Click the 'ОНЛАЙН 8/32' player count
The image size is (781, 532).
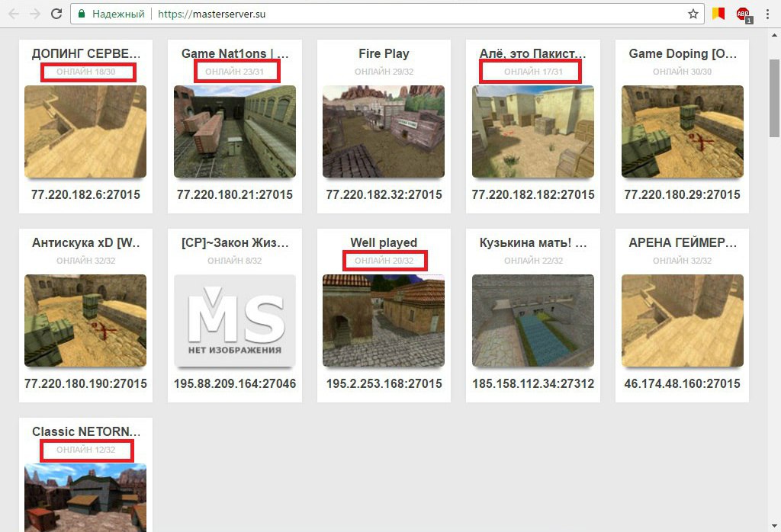pos(235,261)
